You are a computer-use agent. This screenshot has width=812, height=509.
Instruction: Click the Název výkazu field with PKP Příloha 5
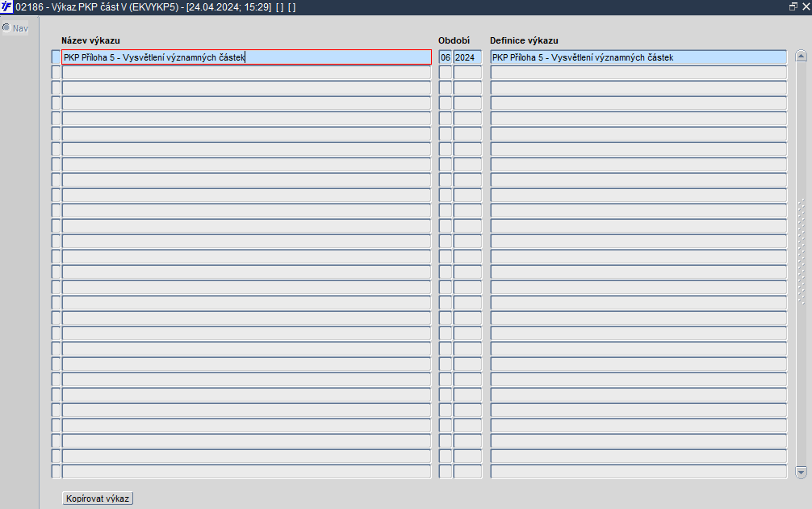[x=246, y=57]
